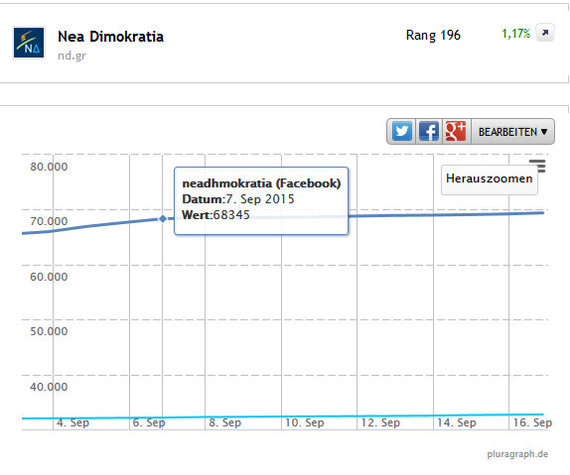Viewport: 570px width, 475px height.
Task: Open the Nea Dimokratia title link
Action: click(x=111, y=37)
